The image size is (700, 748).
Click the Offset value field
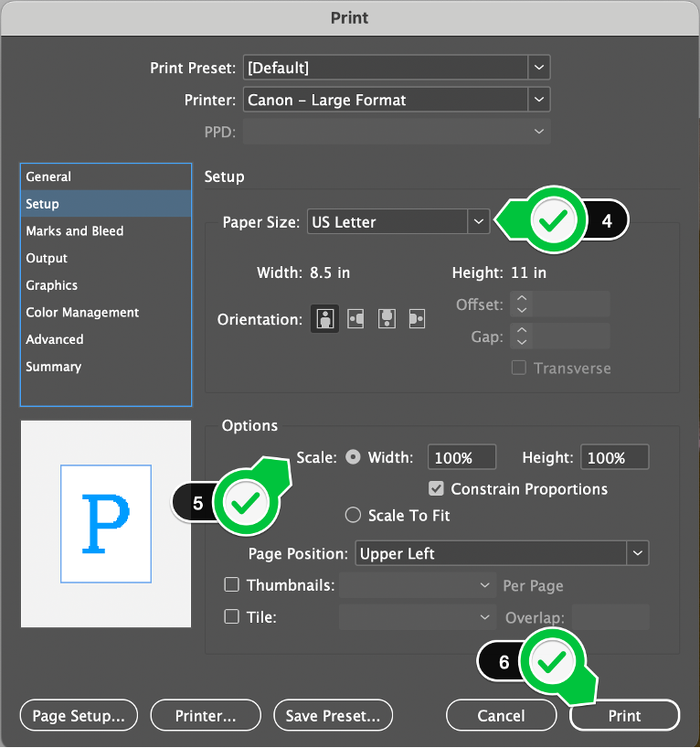[571, 304]
